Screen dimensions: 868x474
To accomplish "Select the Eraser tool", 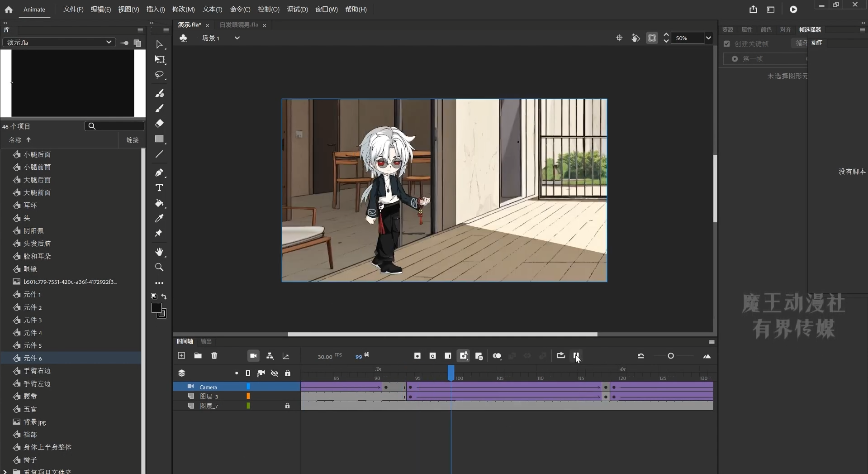I will [159, 123].
